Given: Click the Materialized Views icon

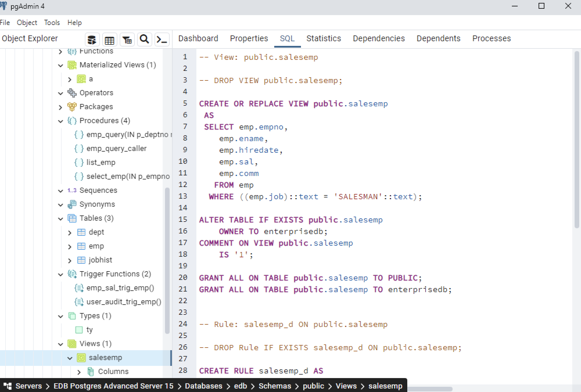Looking at the screenshot, I should pyautogui.click(x=72, y=65).
